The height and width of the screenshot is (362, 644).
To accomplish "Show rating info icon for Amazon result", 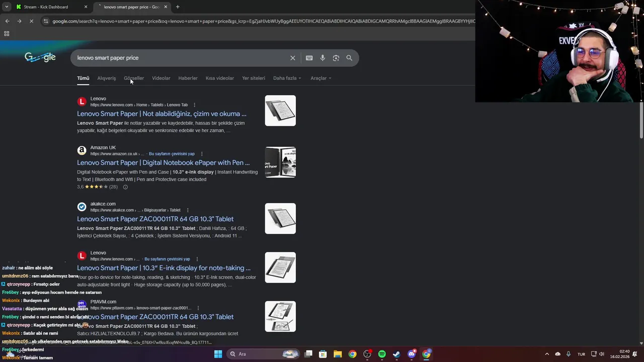I will tap(125, 187).
